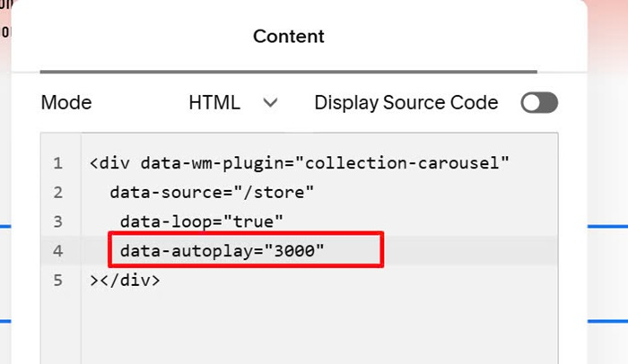
Task: Click the data-loop="true" code line
Action: (202, 221)
